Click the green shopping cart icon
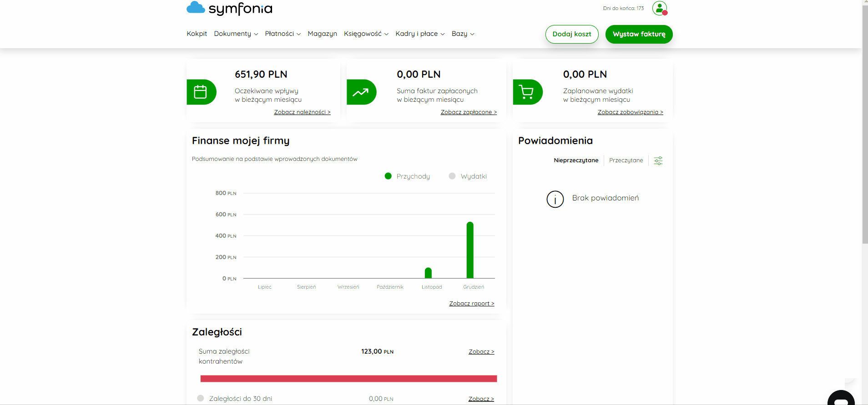 527,92
